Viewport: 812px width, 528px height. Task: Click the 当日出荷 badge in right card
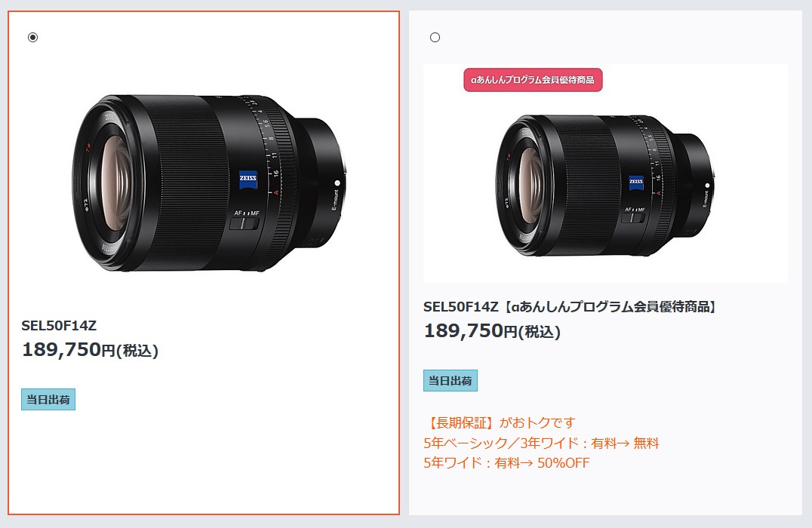pos(451,380)
